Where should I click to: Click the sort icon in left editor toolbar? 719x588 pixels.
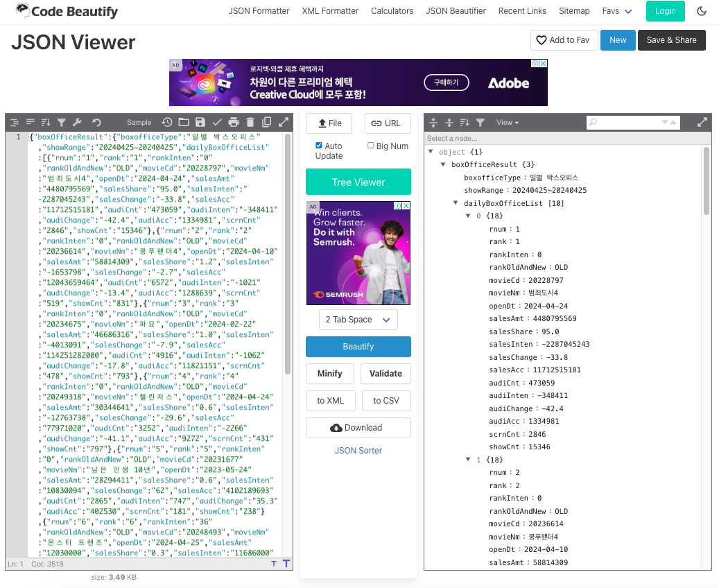tap(46, 123)
